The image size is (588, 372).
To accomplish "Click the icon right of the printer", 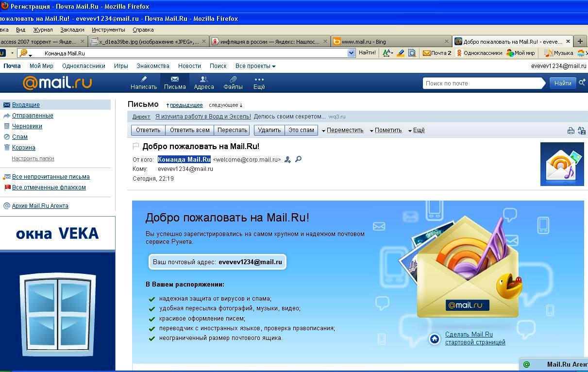I will 581,131.
